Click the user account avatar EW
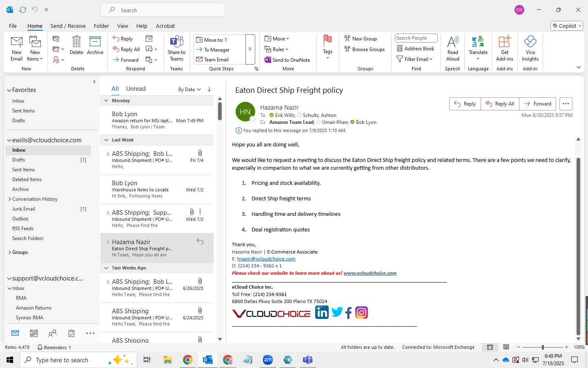Screen dimensions: 588x368 (x=519, y=10)
